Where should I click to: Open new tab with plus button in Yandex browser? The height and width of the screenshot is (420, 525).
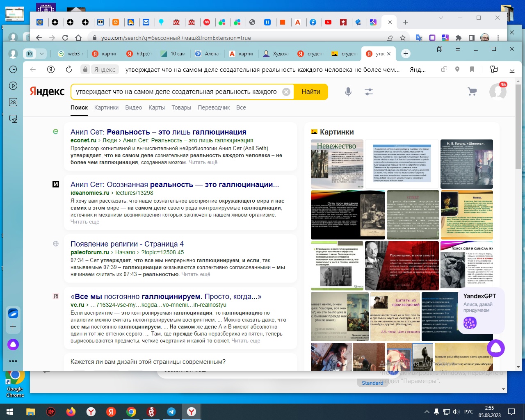coord(406,54)
